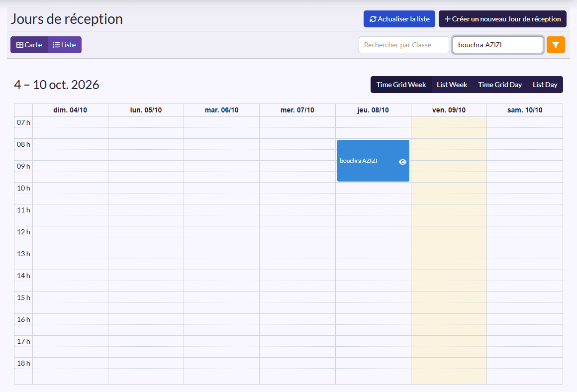Select the Time Grid Week tab

(x=401, y=85)
